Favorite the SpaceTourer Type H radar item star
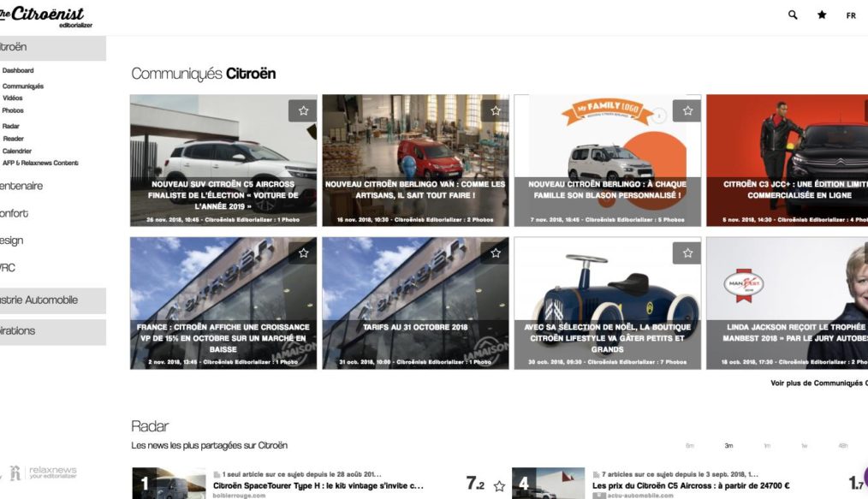 (x=499, y=485)
